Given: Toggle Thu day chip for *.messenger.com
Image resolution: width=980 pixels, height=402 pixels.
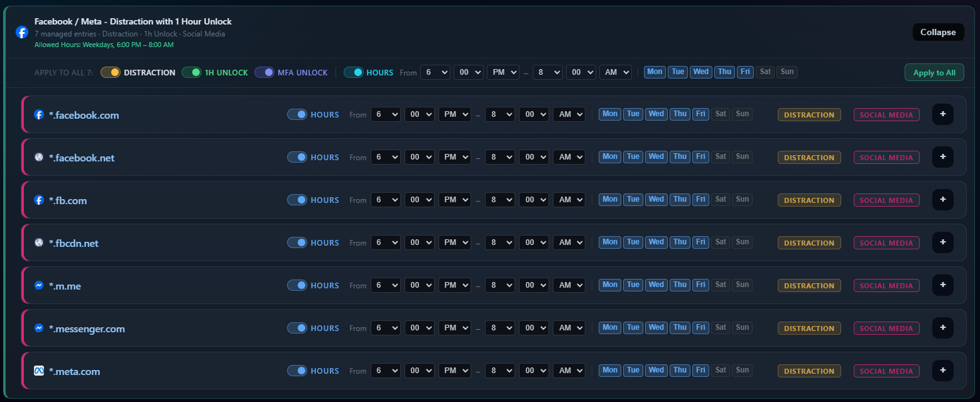Looking at the screenshot, I should (680, 327).
